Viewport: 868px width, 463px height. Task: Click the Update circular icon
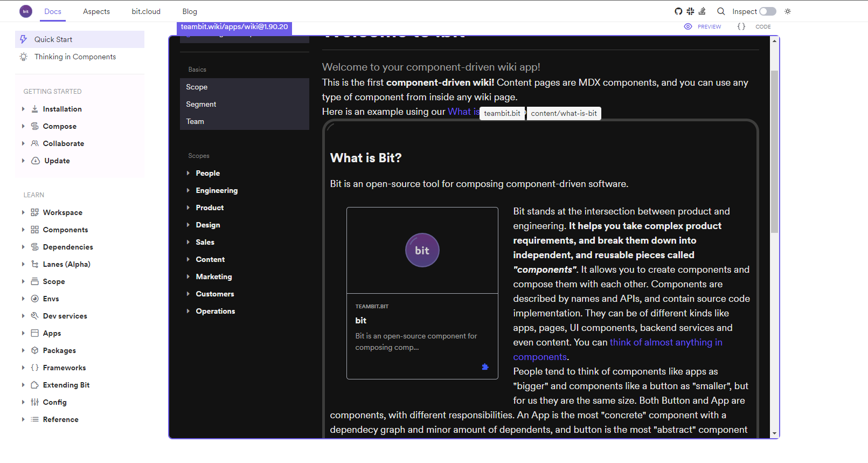(36, 161)
